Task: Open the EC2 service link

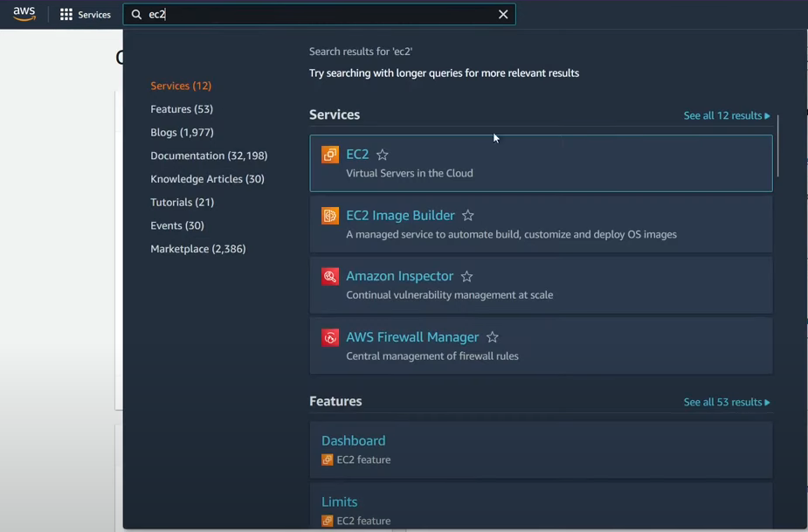Action: click(x=357, y=154)
